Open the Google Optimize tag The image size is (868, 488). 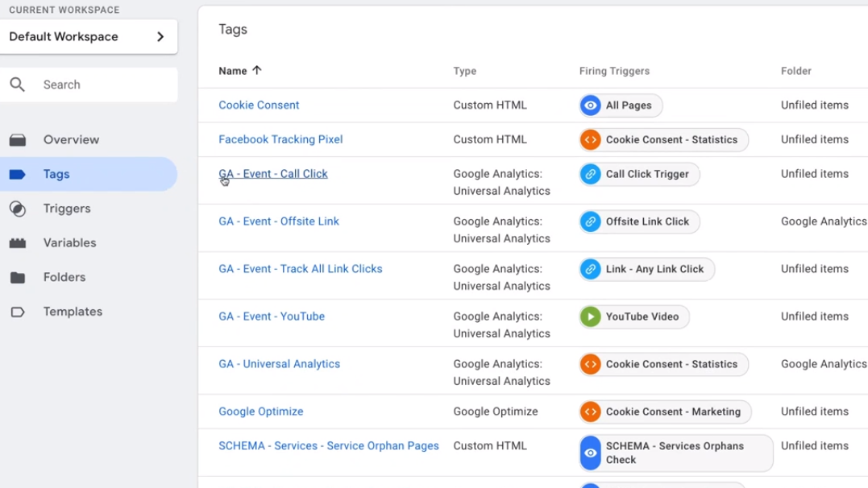(x=261, y=411)
